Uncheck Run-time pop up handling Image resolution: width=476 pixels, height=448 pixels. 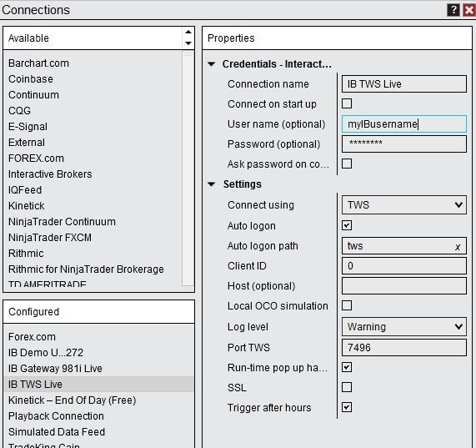[347, 367]
